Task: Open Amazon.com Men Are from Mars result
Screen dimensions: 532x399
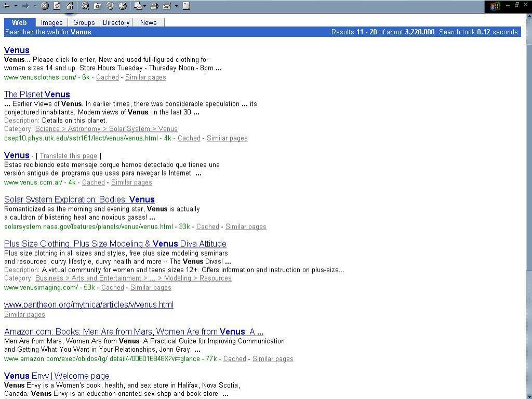Action: [x=134, y=332]
